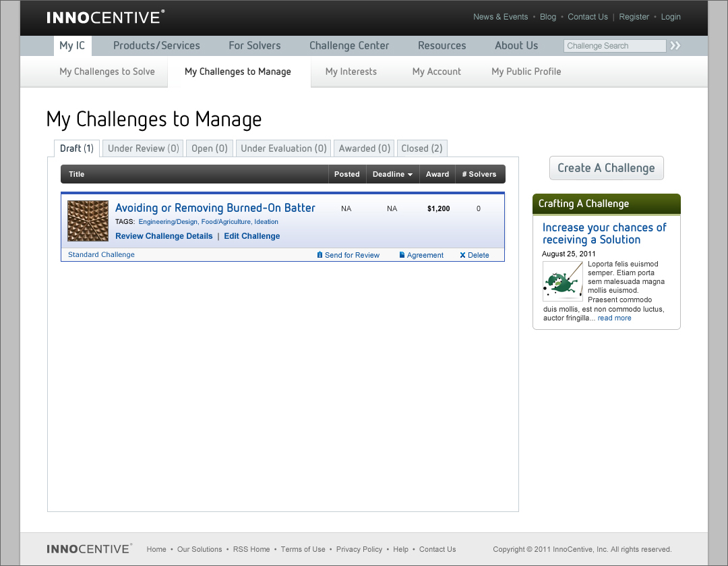Click the search submit double-arrow icon
Viewport: 728px width, 566px height.
pos(675,46)
